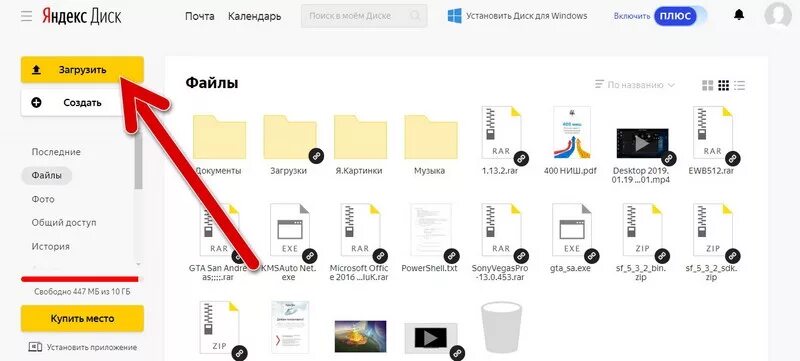Click share link badge on EWB512.rar
The width and height of the screenshot is (800, 361).
732,159
